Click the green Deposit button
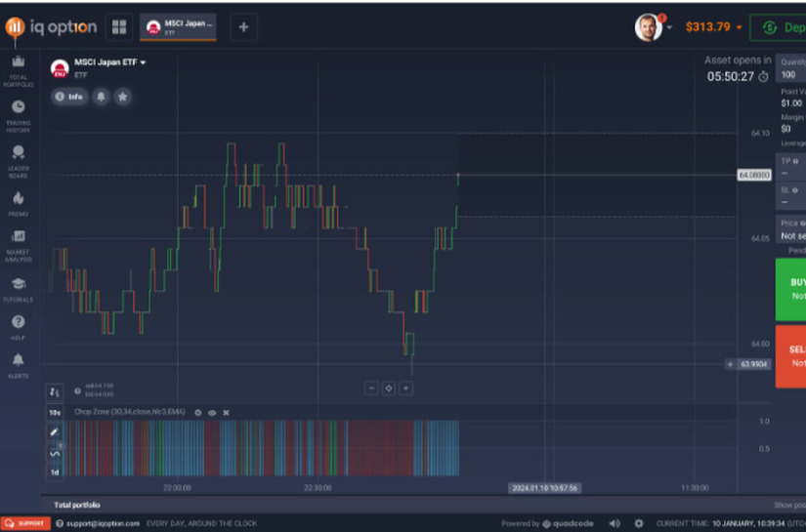The width and height of the screenshot is (806, 532). pos(779,27)
